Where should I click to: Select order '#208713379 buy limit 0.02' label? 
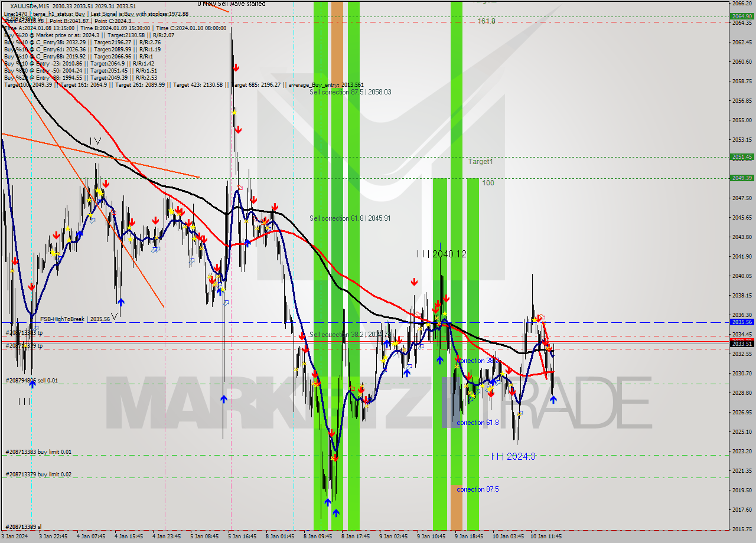click(x=38, y=475)
